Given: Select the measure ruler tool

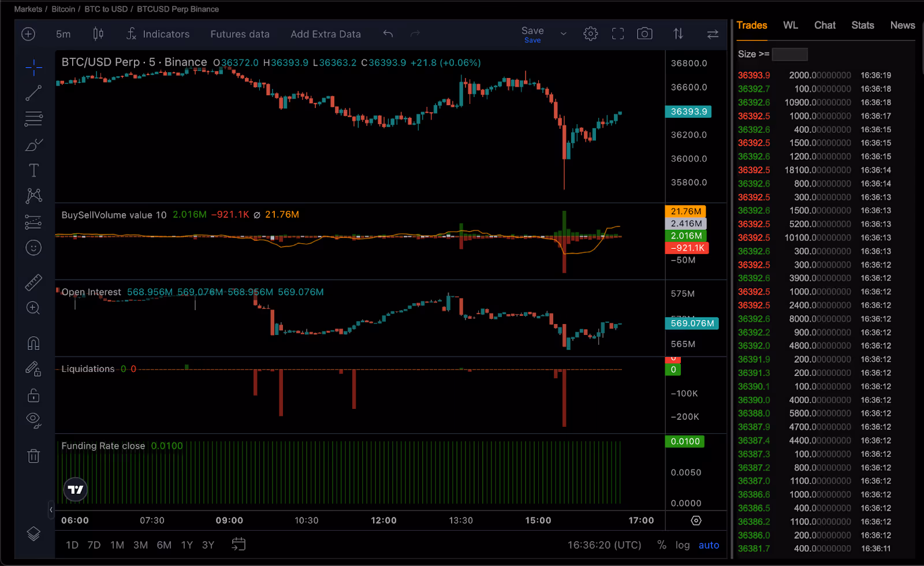Looking at the screenshot, I should click(33, 282).
